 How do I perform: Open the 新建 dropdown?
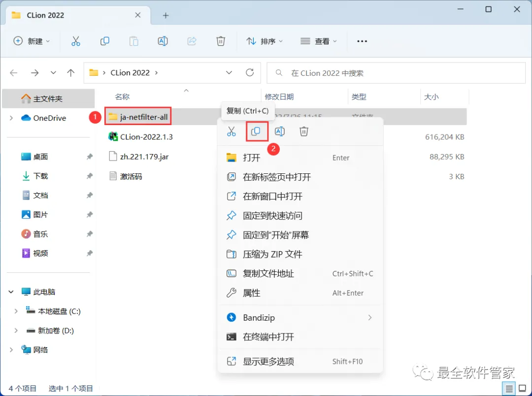(32, 41)
